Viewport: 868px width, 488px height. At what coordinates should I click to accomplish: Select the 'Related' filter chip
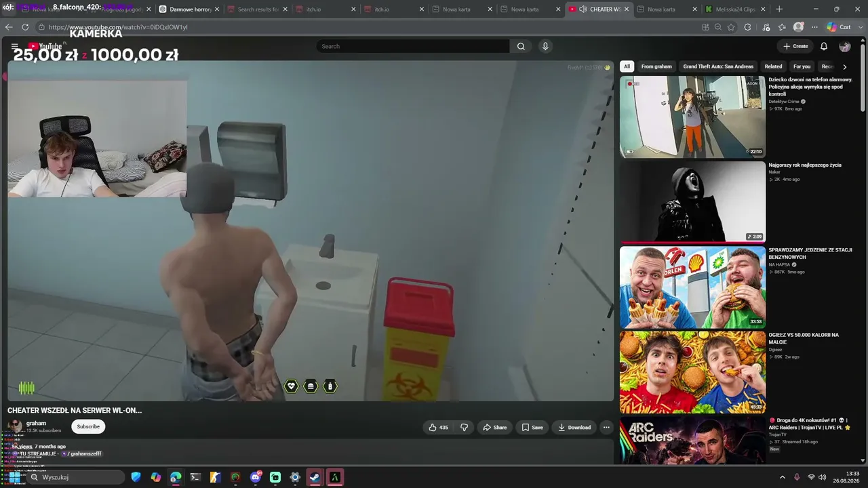click(x=773, y=66)
